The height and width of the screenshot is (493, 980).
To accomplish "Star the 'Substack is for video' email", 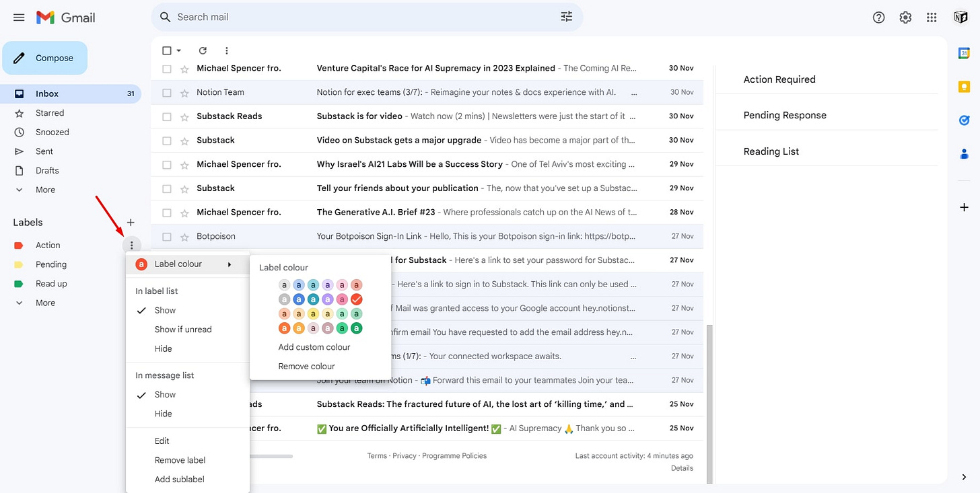I will tap(184, 117).
